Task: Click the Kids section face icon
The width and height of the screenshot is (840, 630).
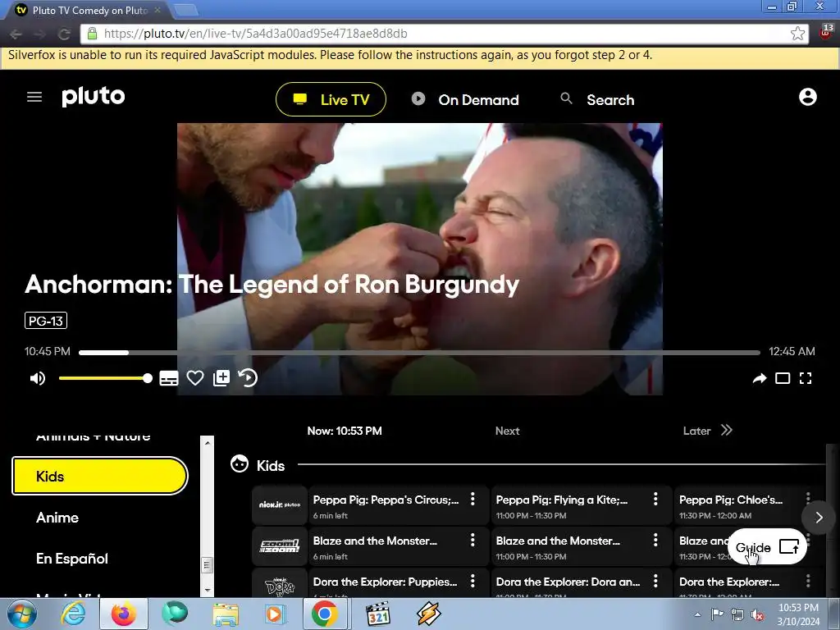Action: (240, 464)
